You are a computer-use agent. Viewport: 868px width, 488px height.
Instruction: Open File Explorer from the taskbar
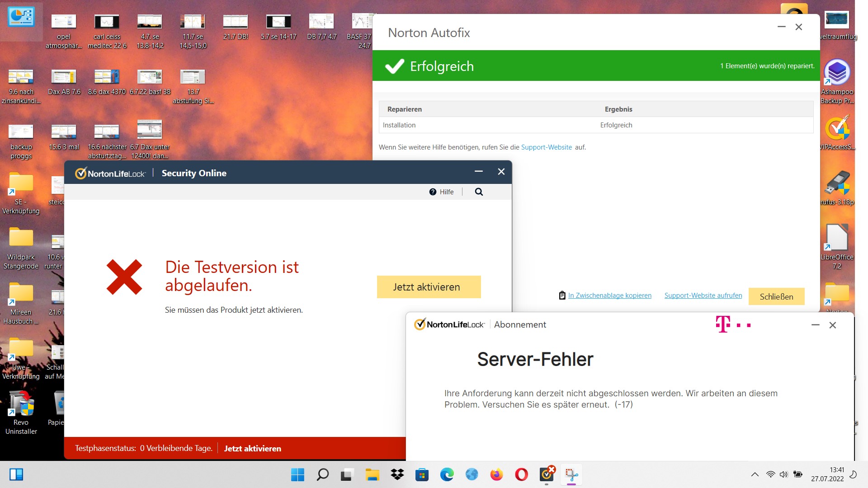point(372,475)
